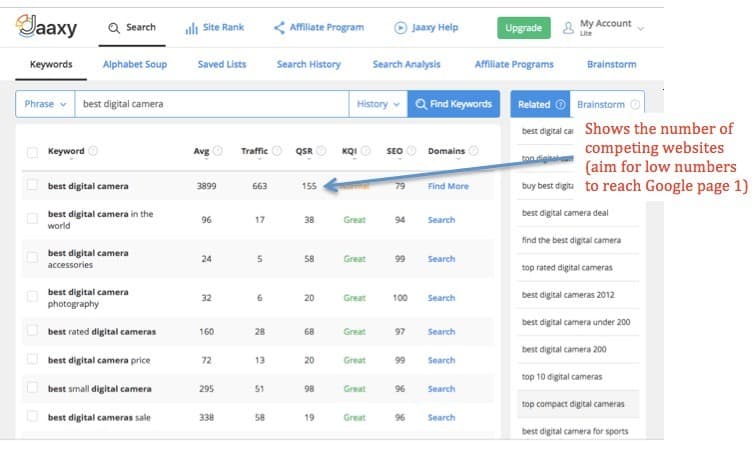
Task: Click the My Account user icon
Action: [x=568, y=28]
